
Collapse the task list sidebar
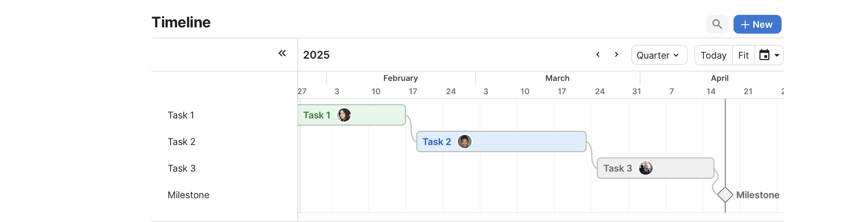click(282, 53)
